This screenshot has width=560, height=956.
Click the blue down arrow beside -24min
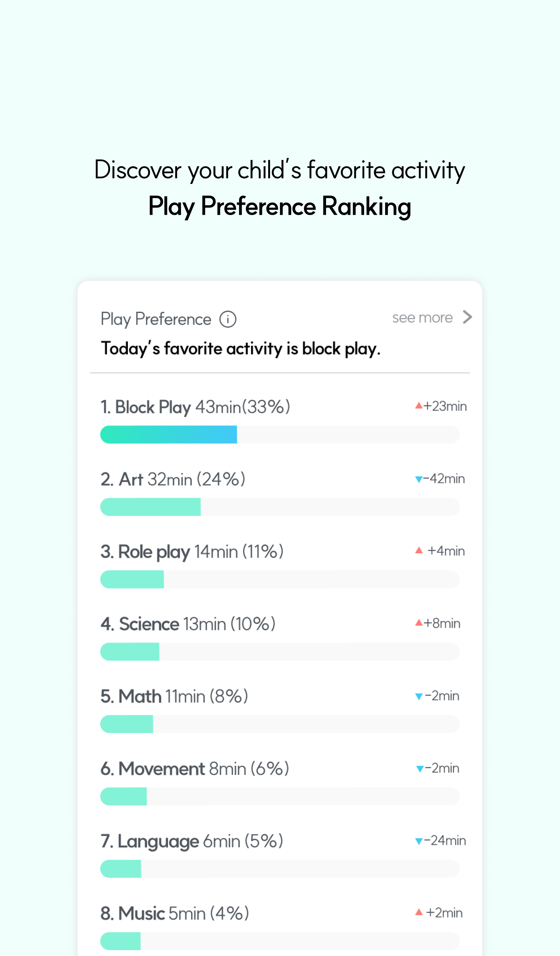coord(418,841)
